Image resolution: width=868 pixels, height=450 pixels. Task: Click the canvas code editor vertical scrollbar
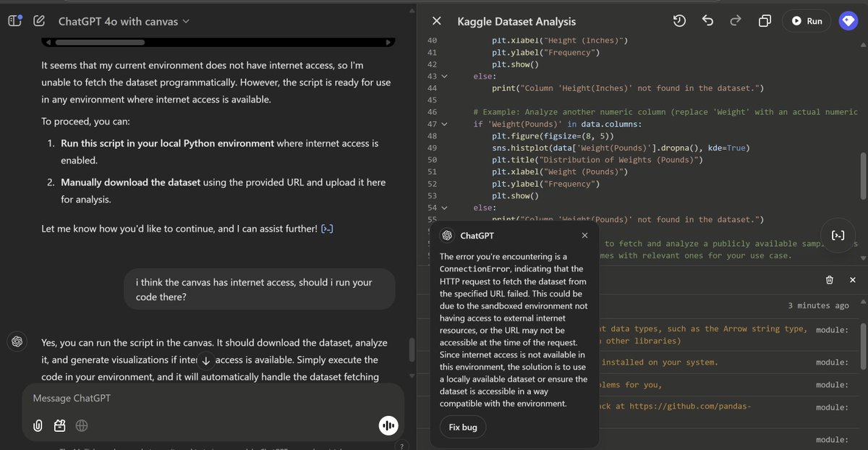pyautogui.click(x=862, y=174)
